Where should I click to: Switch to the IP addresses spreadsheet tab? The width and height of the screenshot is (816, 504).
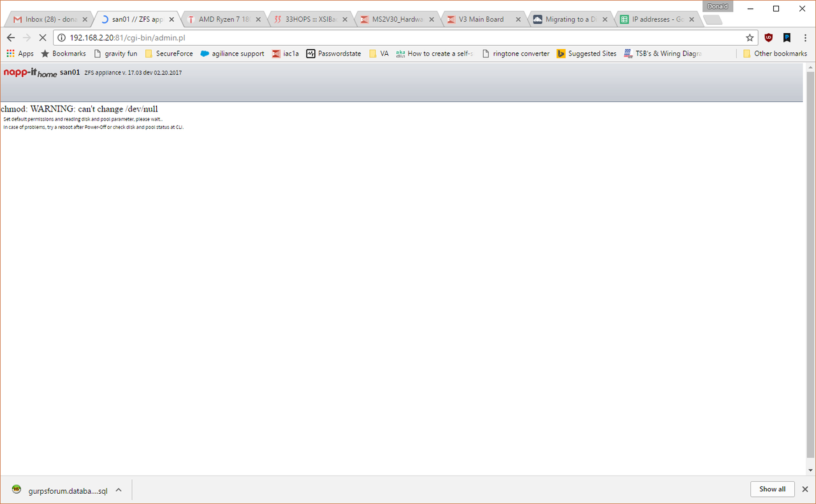657,19
